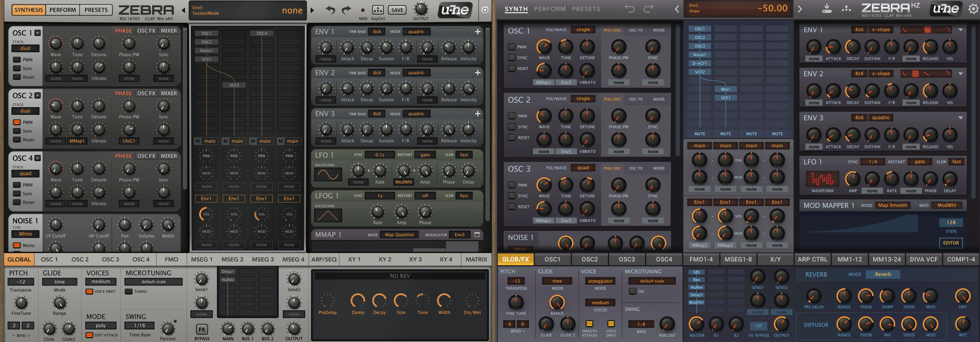Click the KeyCtrl arrows icon
The image size is (980, 342).
[x=377, y=10]
